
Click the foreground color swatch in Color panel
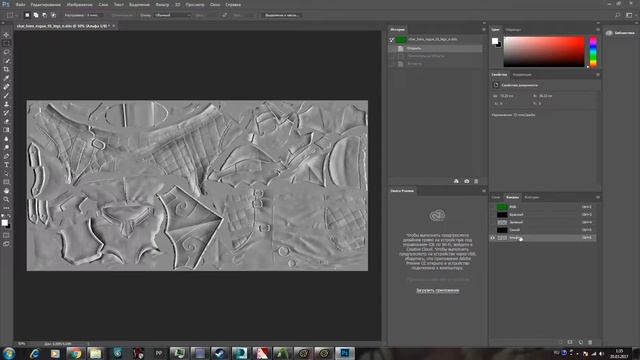pyautogui.click(x=495, y=41)
